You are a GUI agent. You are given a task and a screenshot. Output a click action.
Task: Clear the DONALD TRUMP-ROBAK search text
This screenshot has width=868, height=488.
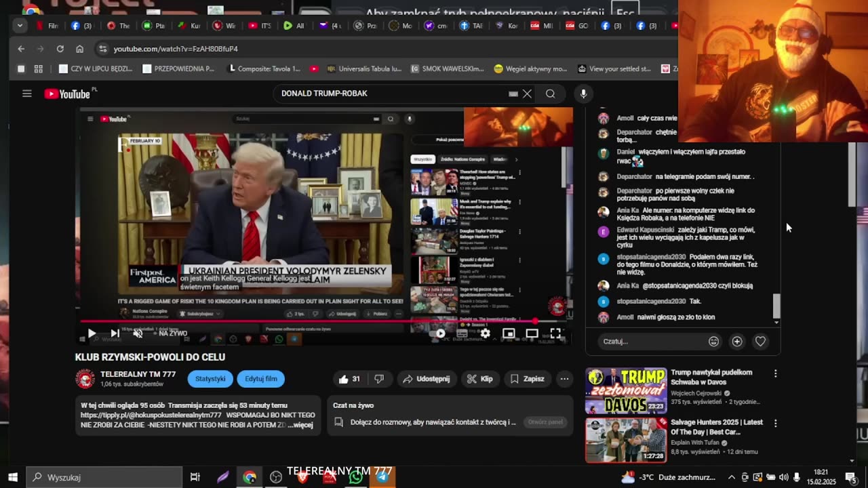(x=527, y=94)
